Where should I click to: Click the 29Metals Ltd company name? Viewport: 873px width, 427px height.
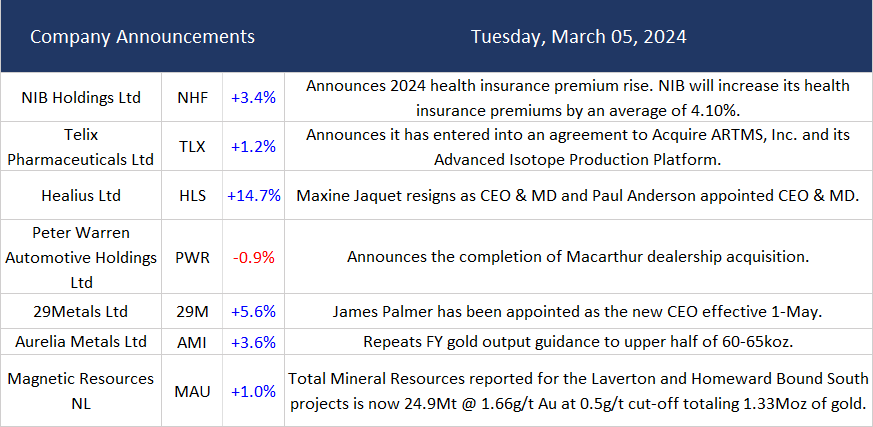point(81,312)
